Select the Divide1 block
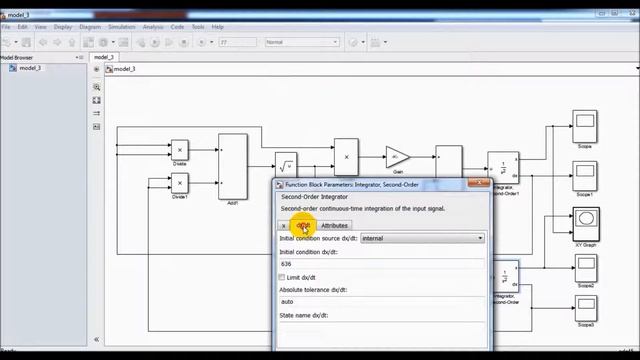Viewport: 640px width, 360px height. [180, 183]
